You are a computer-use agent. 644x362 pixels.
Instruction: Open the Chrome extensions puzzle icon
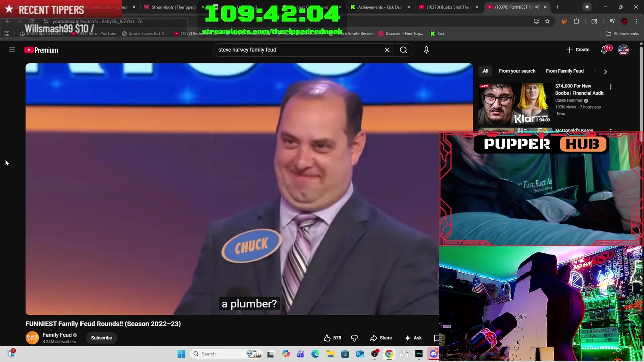[577, 21]
